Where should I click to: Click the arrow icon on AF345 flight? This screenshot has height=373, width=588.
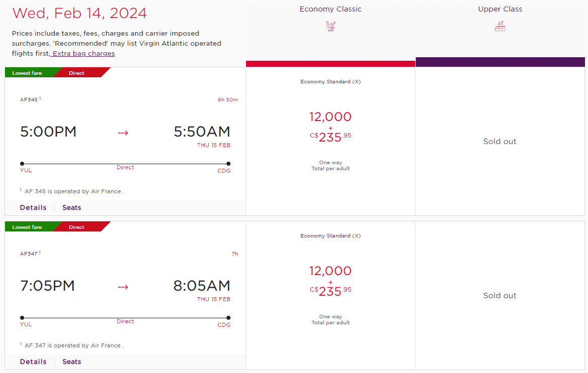tap(123, 133)
